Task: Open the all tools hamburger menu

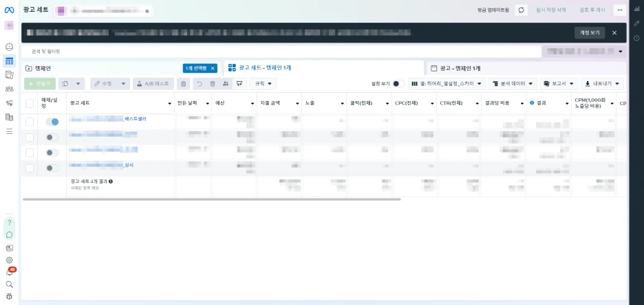Action: [x=9, y=131]
